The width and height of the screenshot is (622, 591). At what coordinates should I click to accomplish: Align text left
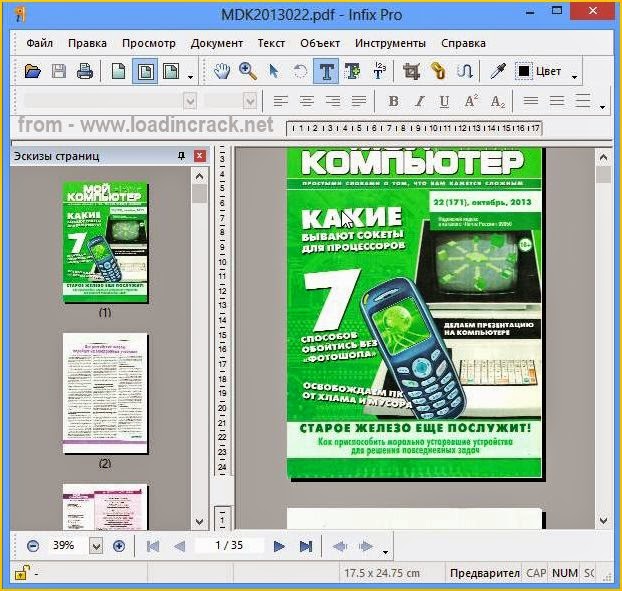click(280, 102)
